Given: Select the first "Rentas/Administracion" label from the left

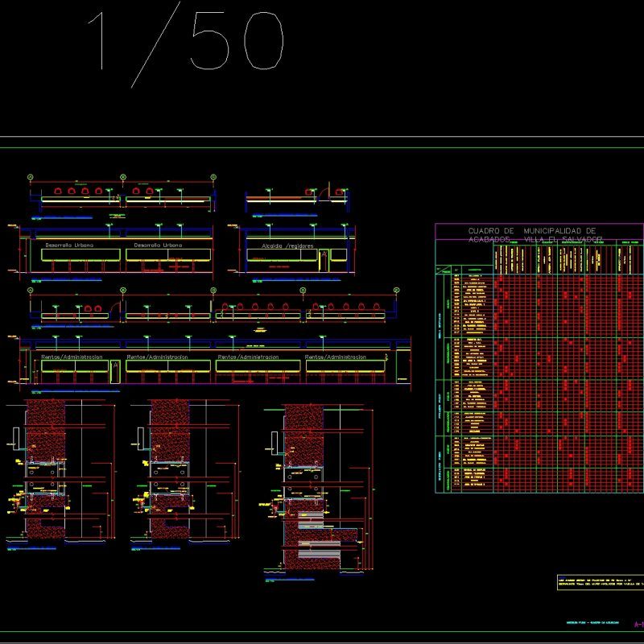Looking at the screenshot, I should [72, 357].
